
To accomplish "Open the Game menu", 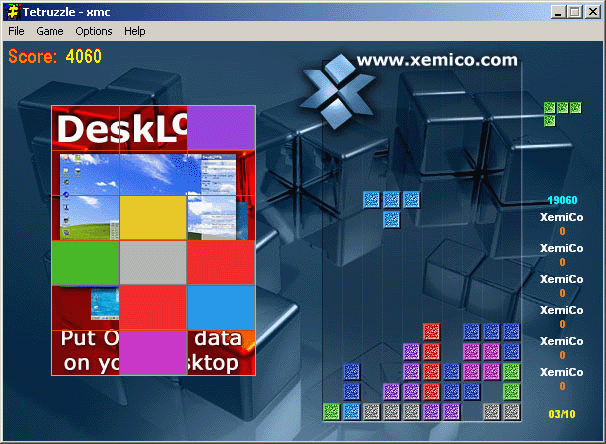I will coord(49,31).
